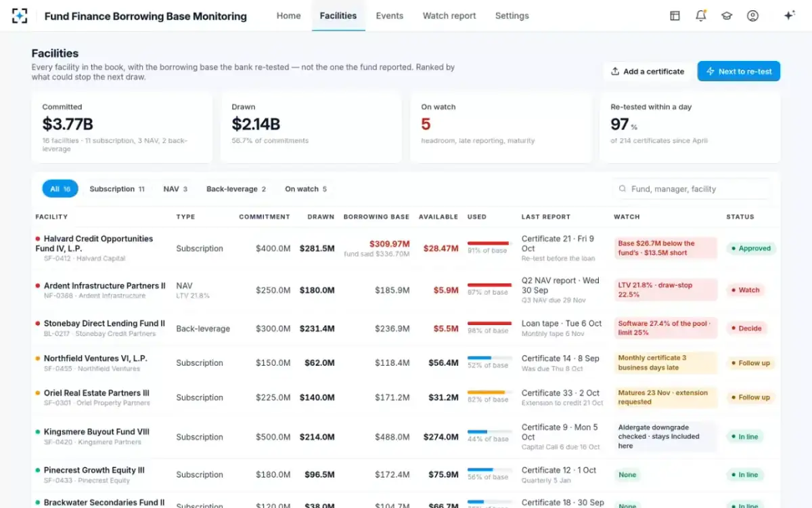Click 'Monthly certificate 3 business days late' note

click(x=666, y=363)
